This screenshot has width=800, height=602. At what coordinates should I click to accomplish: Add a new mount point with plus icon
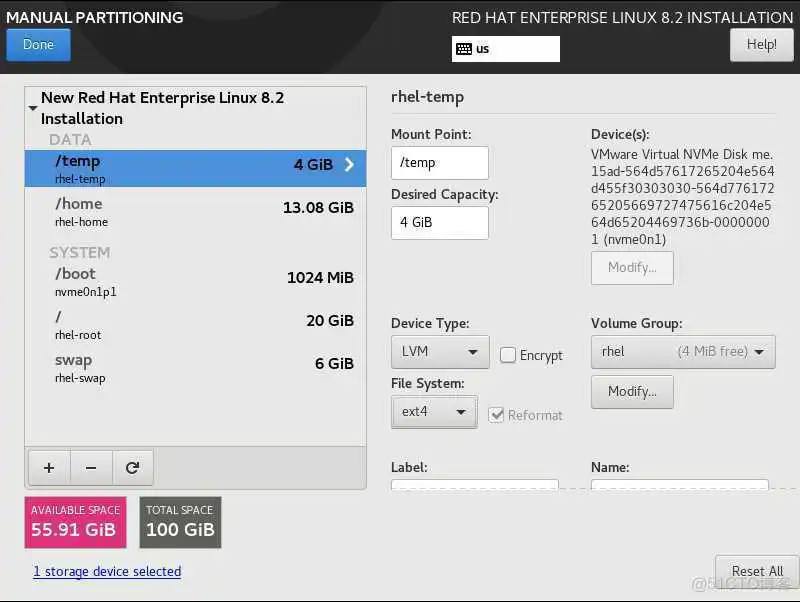pos(49,468)
